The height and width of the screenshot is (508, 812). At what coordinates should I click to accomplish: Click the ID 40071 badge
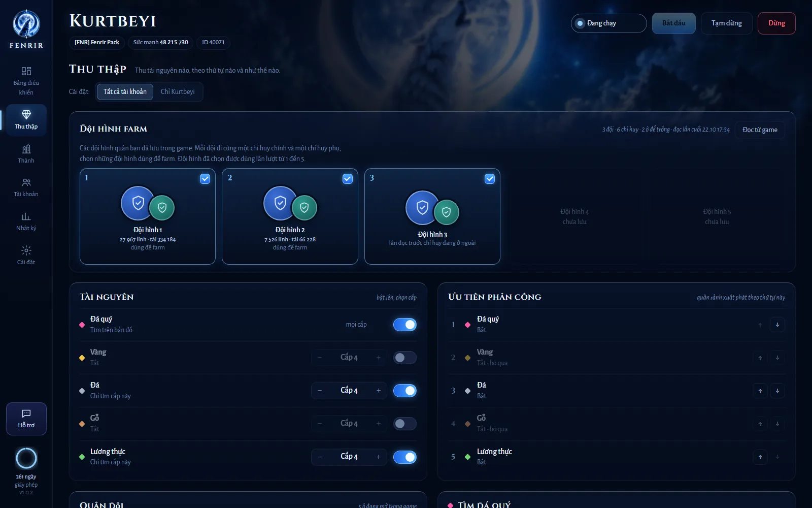pyautogui.click(x=213, y=42)
